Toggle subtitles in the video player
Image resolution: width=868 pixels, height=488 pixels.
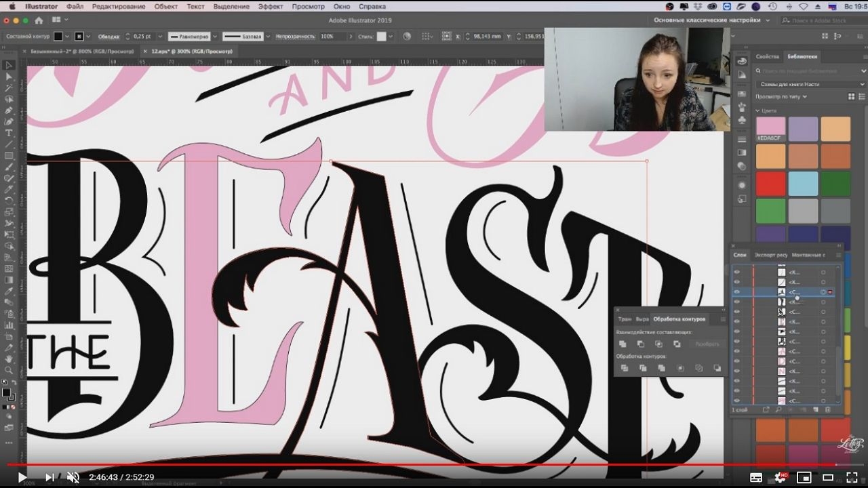tap(756, 477)
